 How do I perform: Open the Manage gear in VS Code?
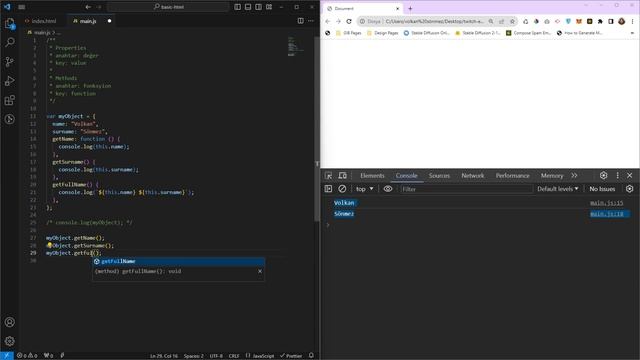(x=9, y=341)
